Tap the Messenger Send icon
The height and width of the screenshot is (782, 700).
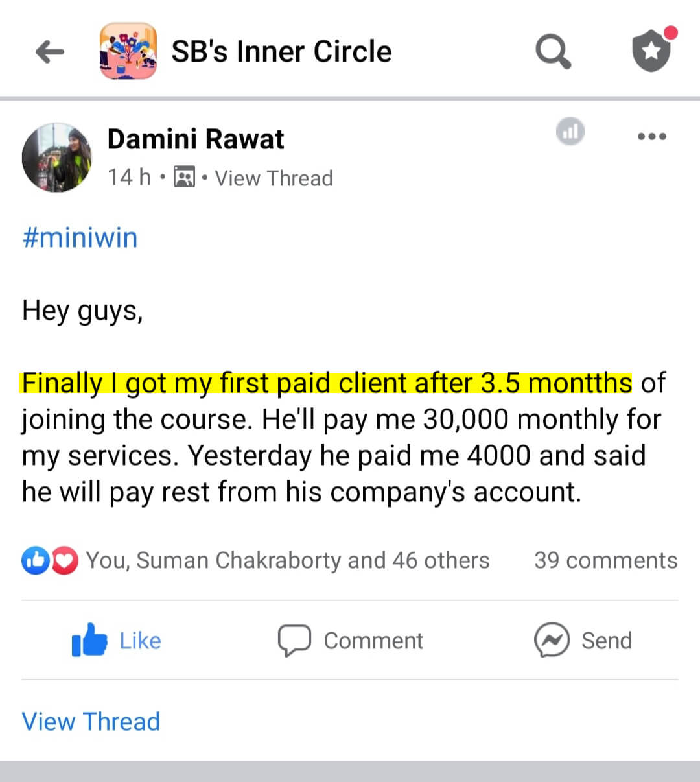552,641
